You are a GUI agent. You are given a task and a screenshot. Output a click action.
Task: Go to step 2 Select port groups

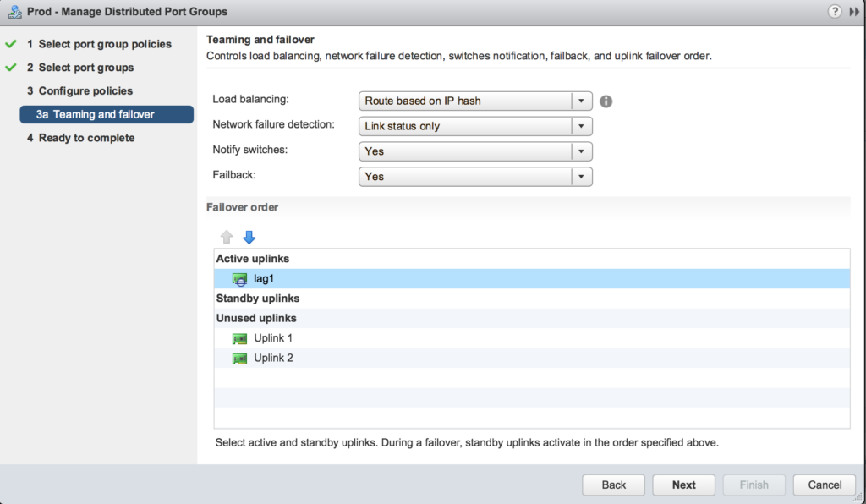click(x=80, y=68)
